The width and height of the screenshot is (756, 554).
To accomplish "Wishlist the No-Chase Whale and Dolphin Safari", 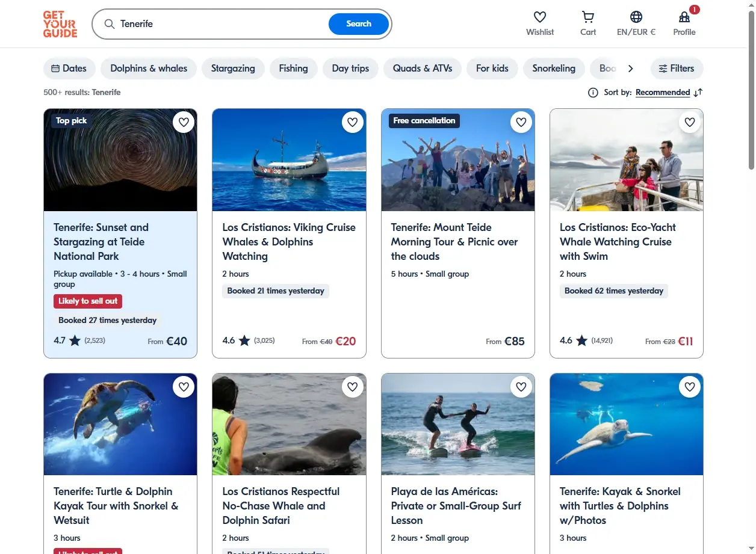I will pos(352,387).
